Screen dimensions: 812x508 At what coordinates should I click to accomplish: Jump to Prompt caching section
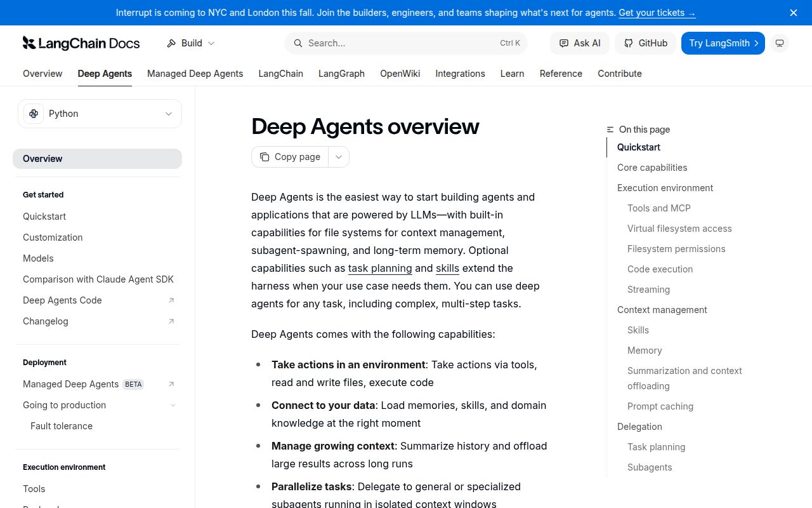tap(660, 406)
